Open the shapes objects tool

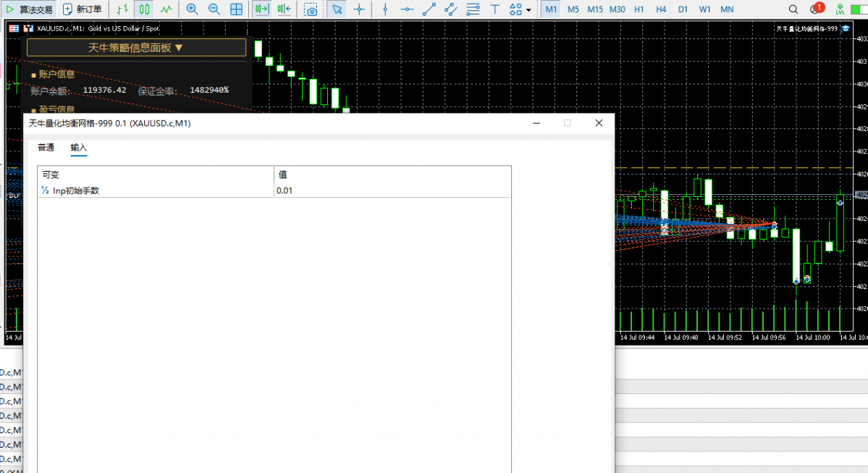(515, 9)
